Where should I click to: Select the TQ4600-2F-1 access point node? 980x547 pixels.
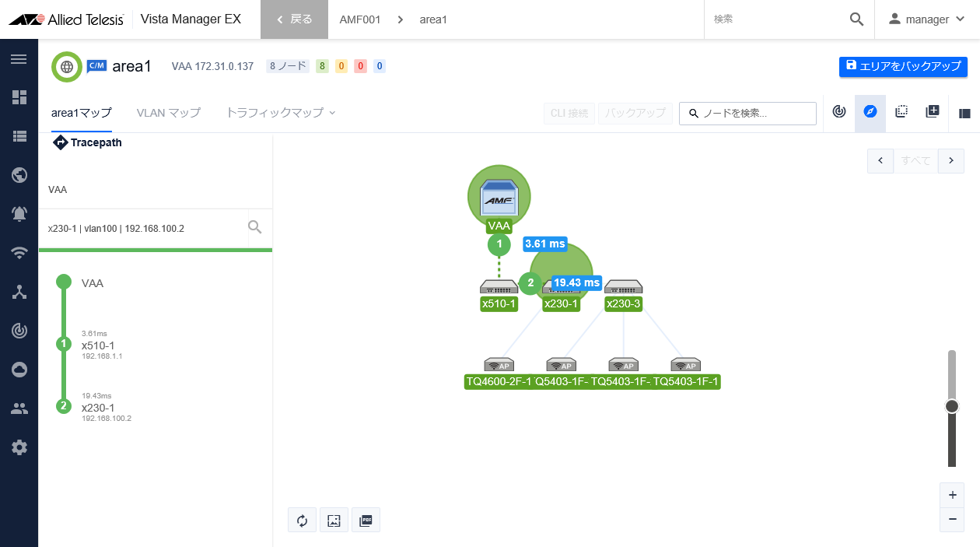coord(499,365)
